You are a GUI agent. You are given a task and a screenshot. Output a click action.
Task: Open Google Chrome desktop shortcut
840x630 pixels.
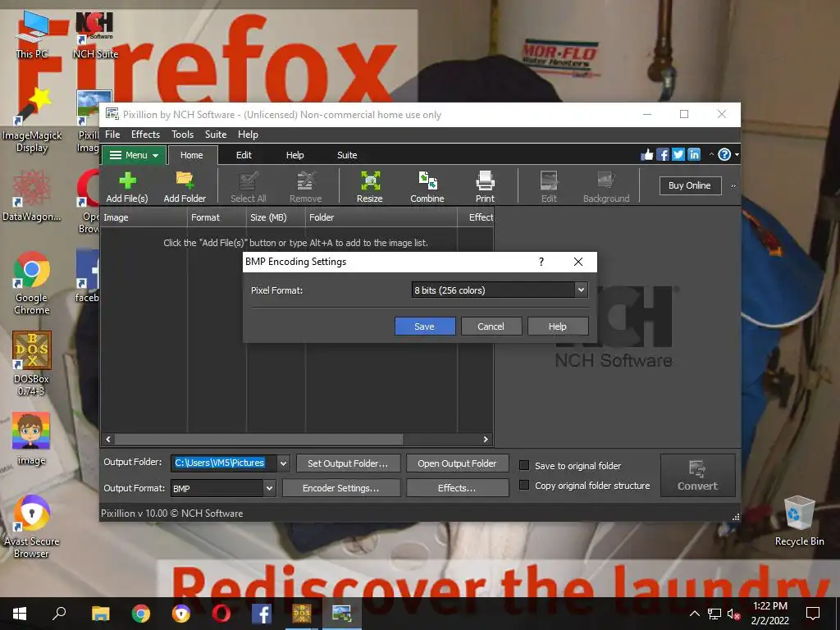(x=32, y=283)
